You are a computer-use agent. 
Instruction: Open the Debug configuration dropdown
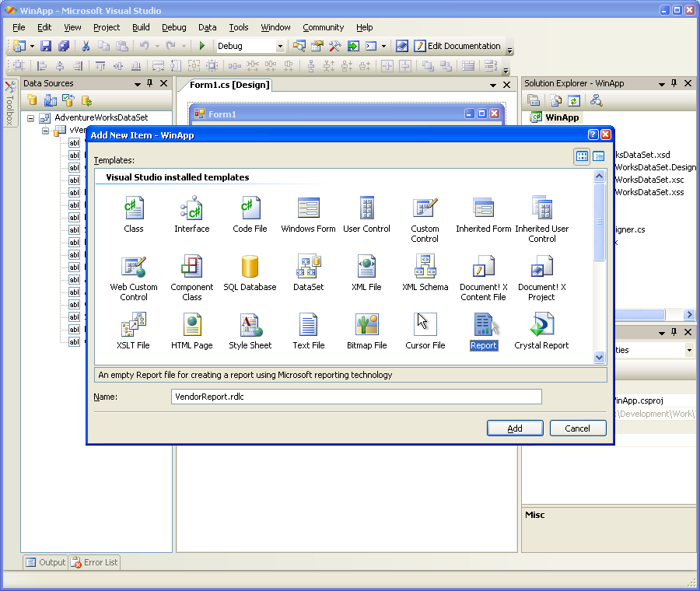click(x=280, y=47)
